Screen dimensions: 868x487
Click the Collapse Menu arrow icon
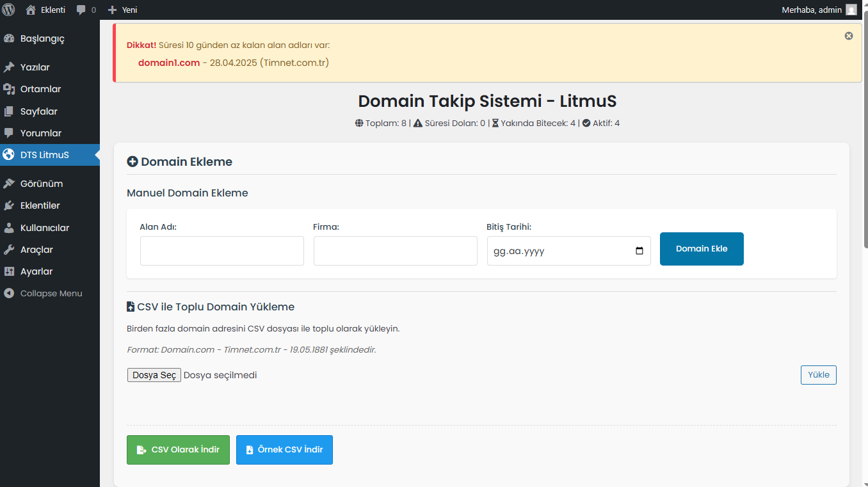(9, 294)
